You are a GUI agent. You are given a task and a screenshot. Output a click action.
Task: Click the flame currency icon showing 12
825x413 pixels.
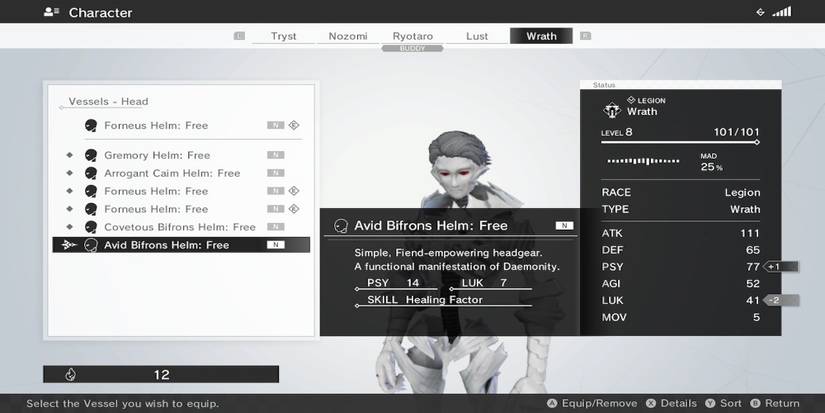(x=70, y=375)
